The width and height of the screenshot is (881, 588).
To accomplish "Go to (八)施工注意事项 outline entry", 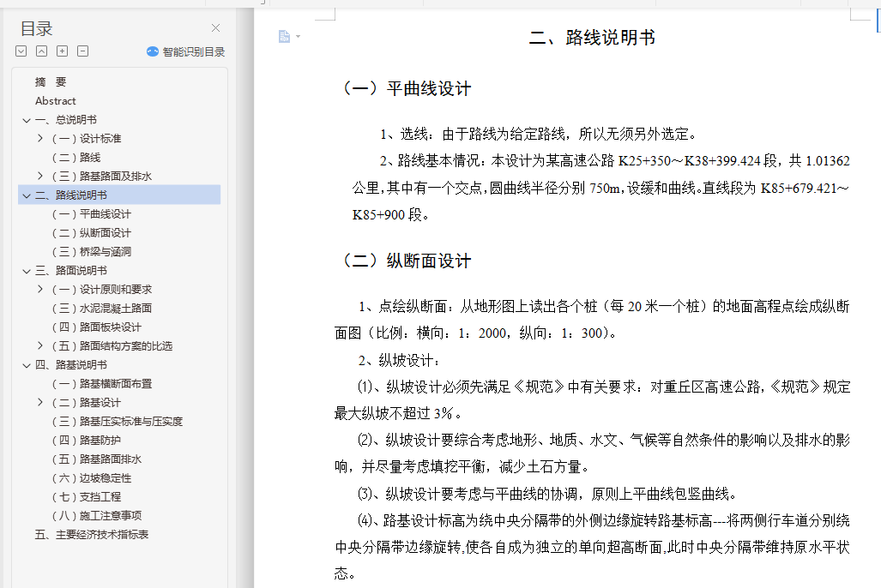I will (97, 515).
